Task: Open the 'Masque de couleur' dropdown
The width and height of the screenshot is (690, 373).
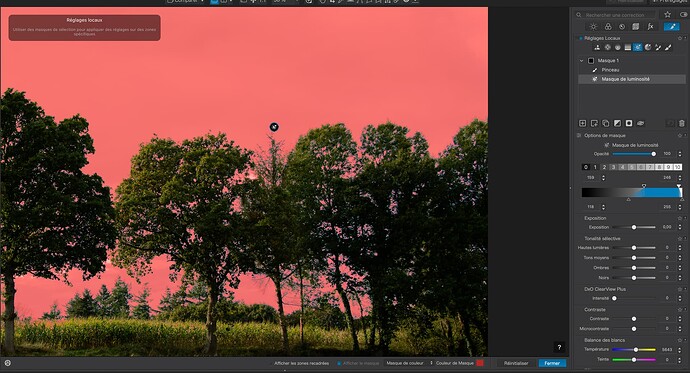Action: point(409,363)
